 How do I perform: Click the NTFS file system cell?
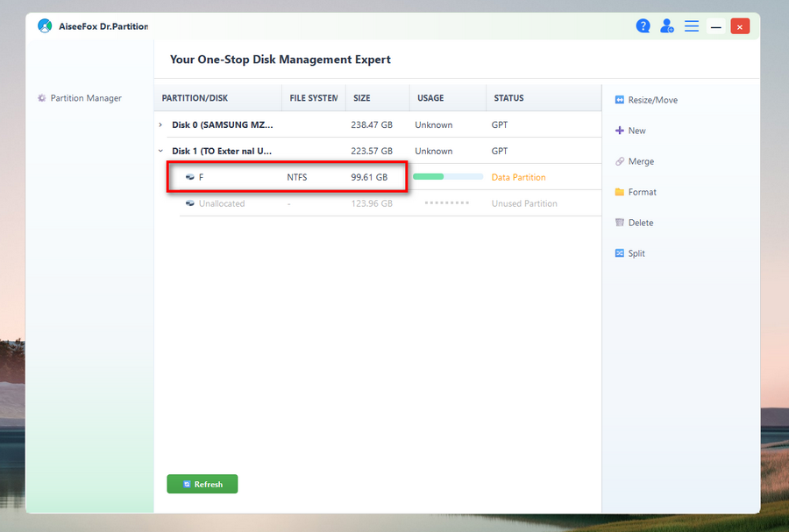(x=297, y=177)
